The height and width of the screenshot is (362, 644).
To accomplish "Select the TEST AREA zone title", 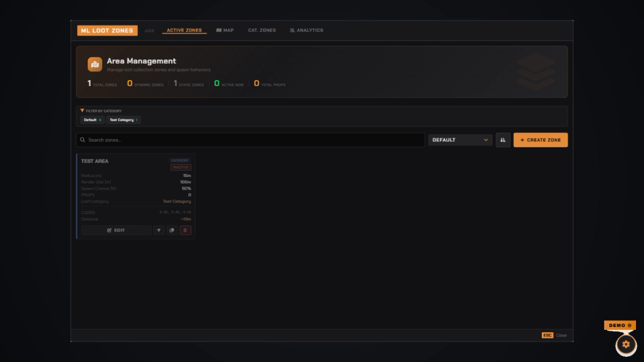I will 95,162.
